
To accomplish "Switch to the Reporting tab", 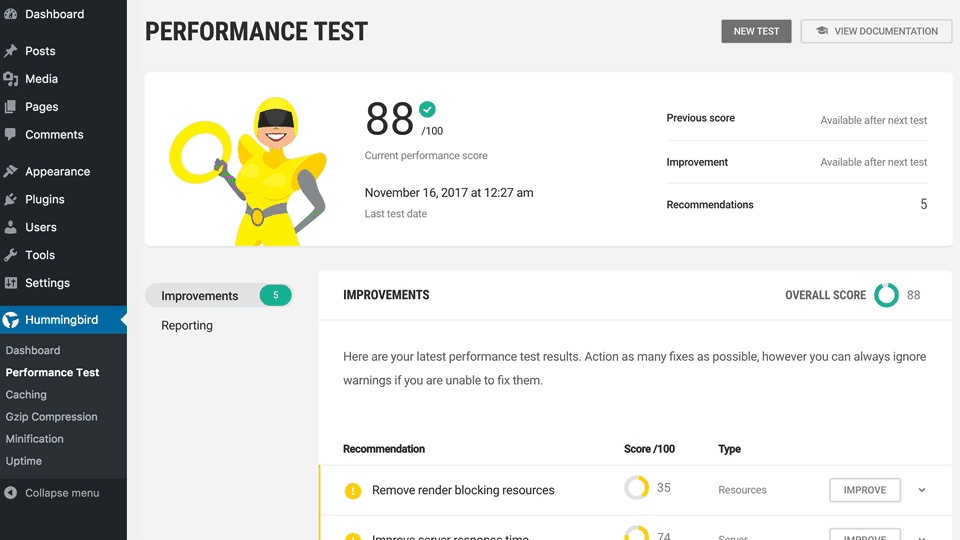I will point(187,326).
